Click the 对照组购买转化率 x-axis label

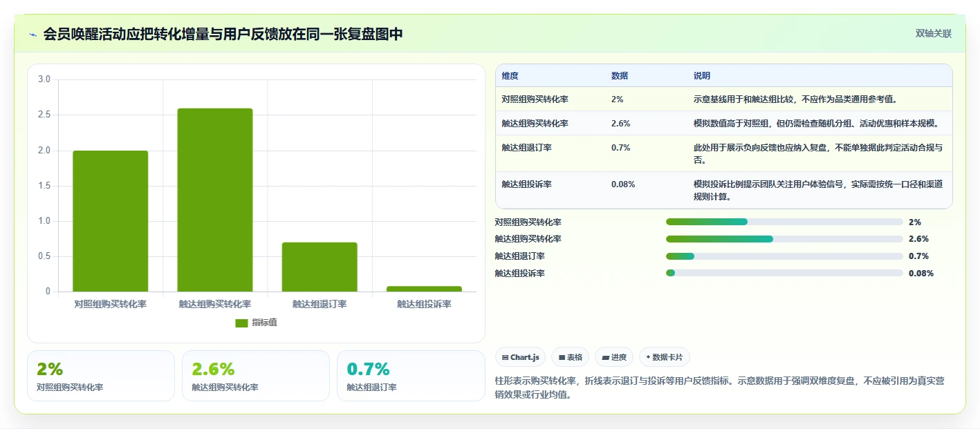(111, 304)
